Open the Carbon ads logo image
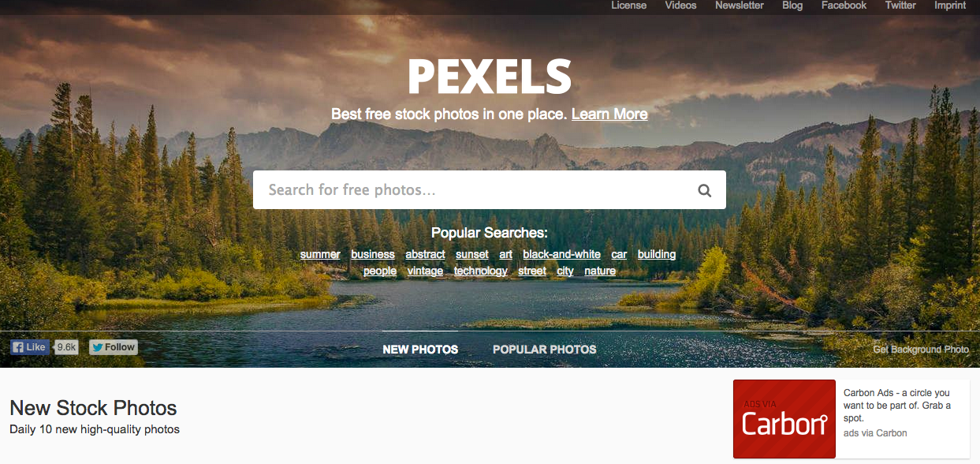The image size is (980, 464). pos(784,419)
